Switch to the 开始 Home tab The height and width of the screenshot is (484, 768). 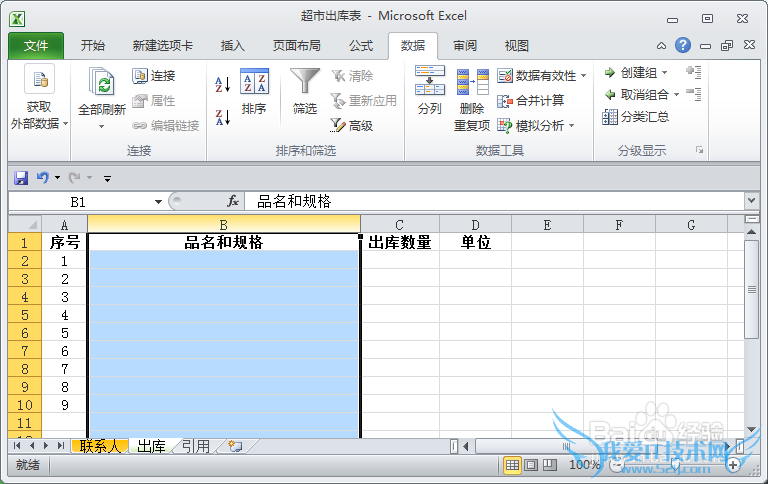coord(93,46)
